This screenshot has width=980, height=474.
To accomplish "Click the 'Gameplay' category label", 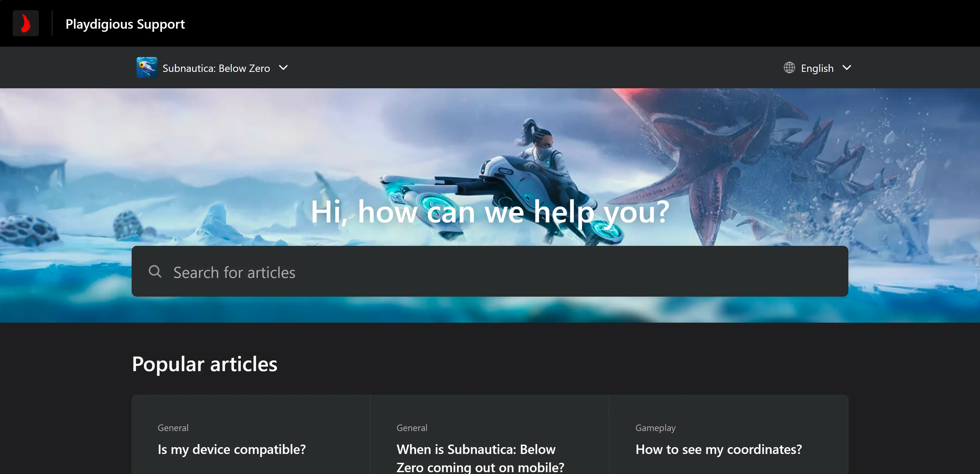I will (x=656, y=428).
